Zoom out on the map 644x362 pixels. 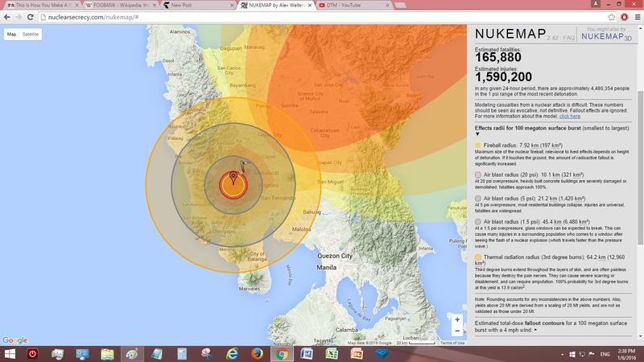pos(457,331)
